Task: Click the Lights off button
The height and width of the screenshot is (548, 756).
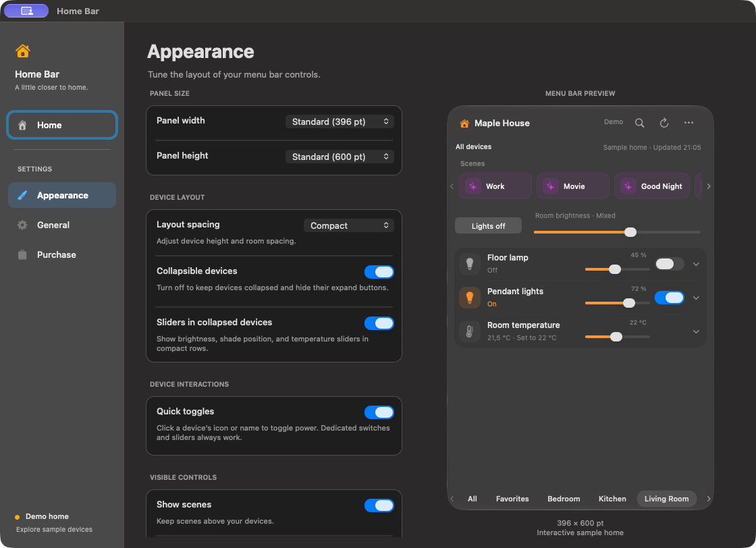Action: 488,226
